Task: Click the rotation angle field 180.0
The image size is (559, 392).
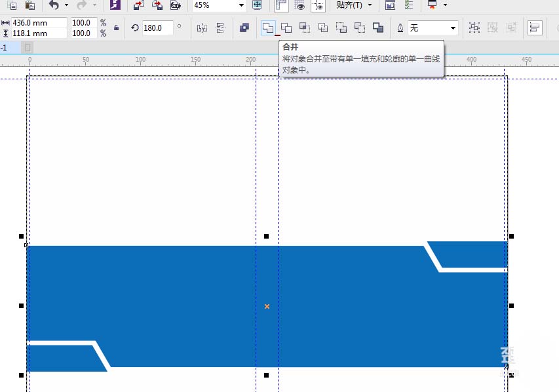Action: click(x=157, y=28)
